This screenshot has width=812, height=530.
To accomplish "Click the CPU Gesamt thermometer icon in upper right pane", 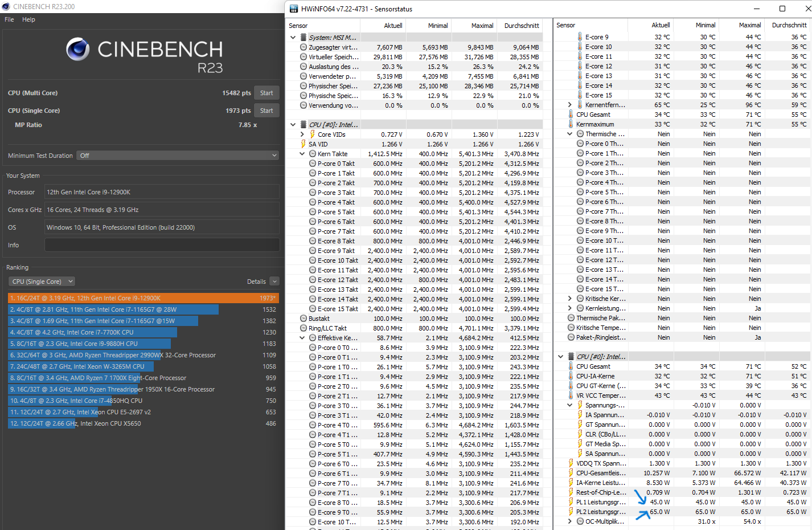I will pos(571,115).
